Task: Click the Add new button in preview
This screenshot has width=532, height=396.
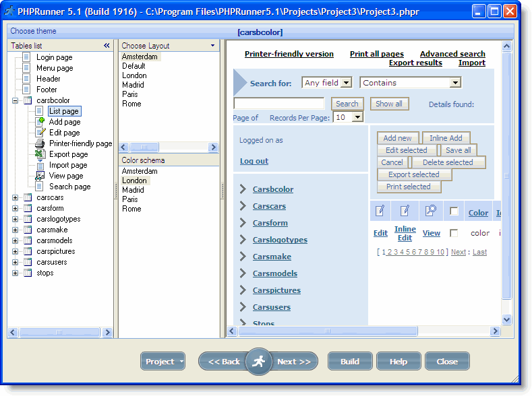Action: (397, 138)
